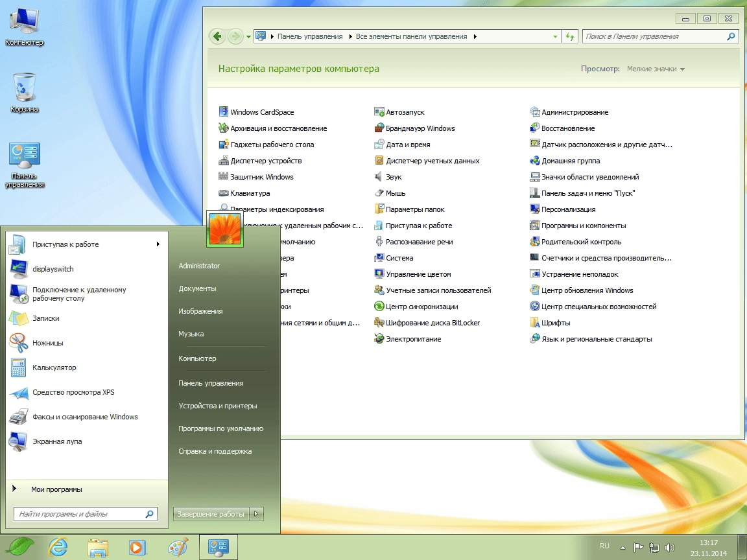Image resolution: width=747 pixels, height=560 pixels.
Task: Open the Звук speaker icon in Control Panel
Action: [x=379, y=177]
